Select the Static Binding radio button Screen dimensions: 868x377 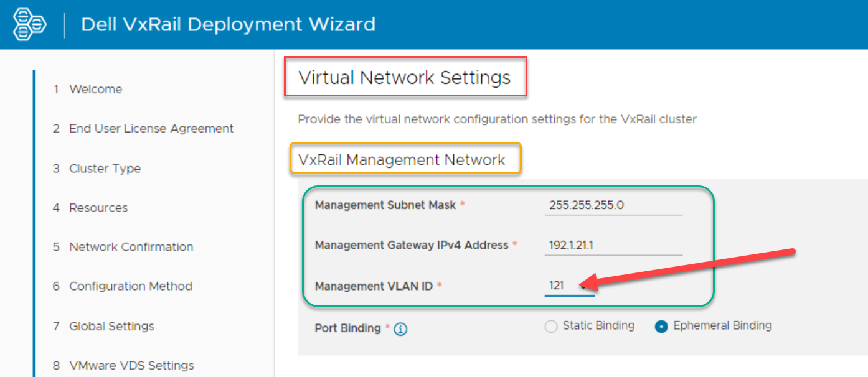(551, 327)
